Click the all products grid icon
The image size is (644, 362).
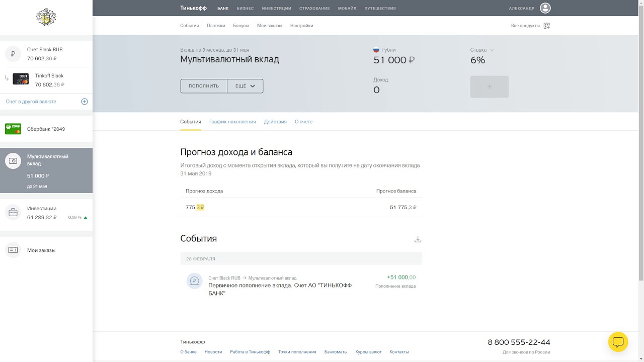click(547, 26)
